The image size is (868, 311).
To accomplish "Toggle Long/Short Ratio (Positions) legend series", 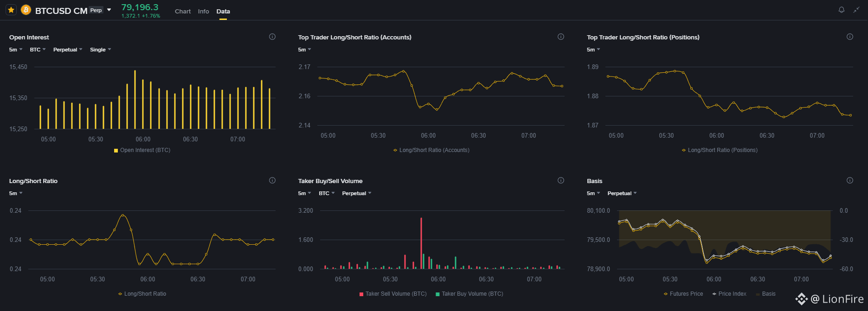I will click(720, 150).
